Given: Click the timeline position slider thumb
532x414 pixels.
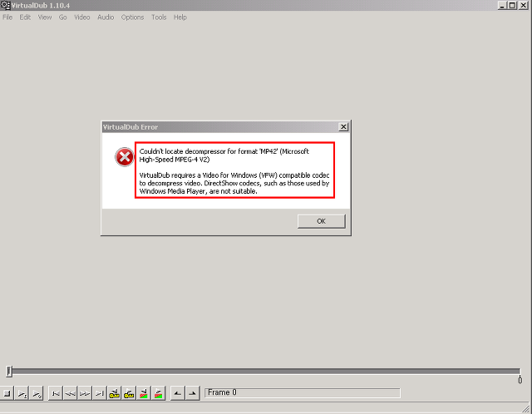Looking at the screenshot, I should click(x=9, y=372).
